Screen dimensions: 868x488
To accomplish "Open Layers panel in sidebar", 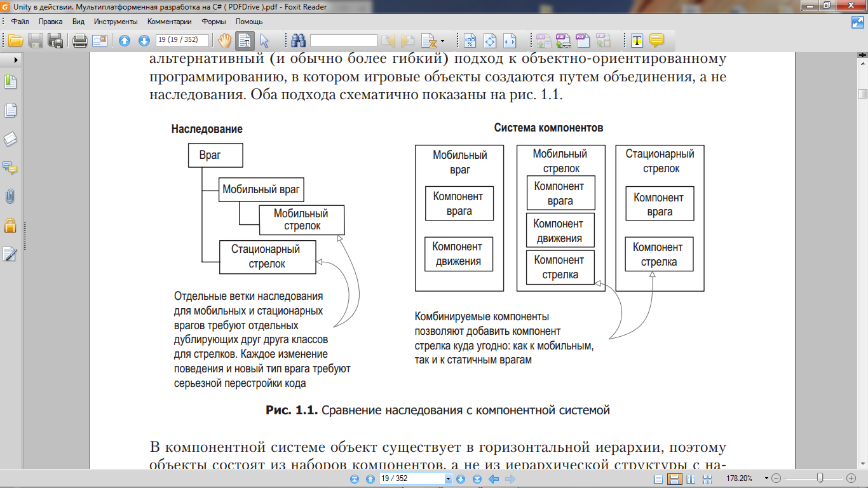I will coord(10,139).
